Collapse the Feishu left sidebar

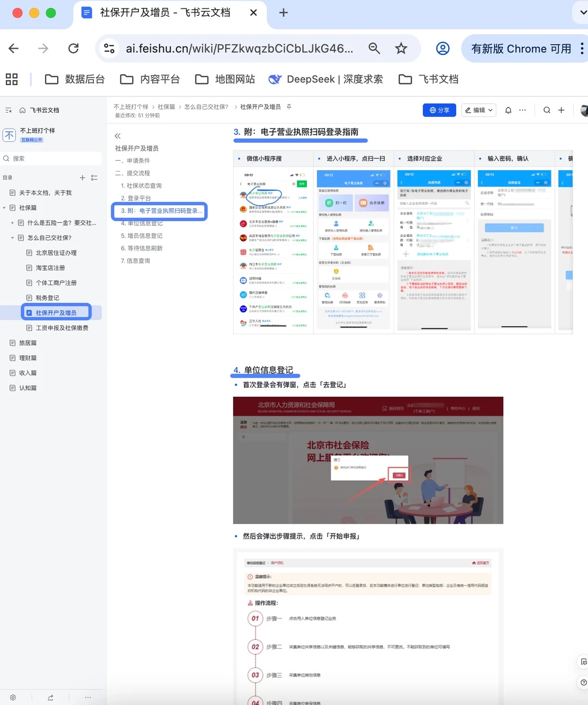9,110
